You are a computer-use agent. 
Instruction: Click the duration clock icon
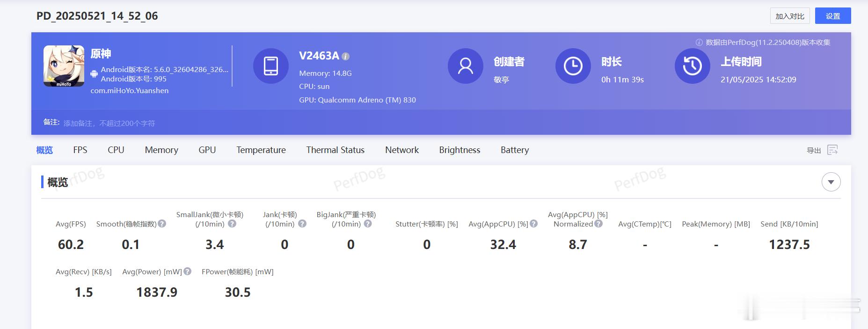click(573, 66)
